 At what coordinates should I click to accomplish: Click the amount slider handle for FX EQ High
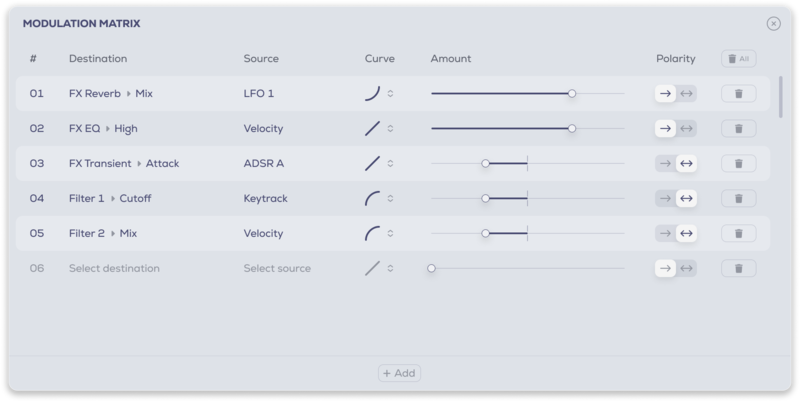[x=572, y=129]
